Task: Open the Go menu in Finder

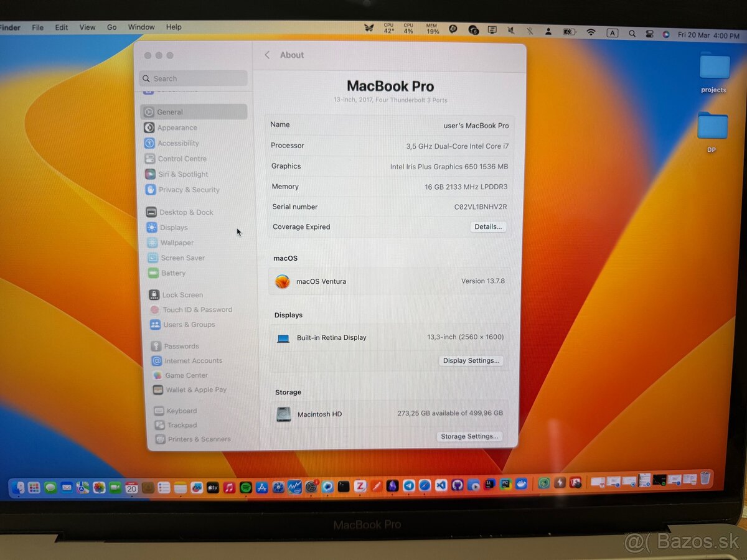Action: [x=111, y=27]
